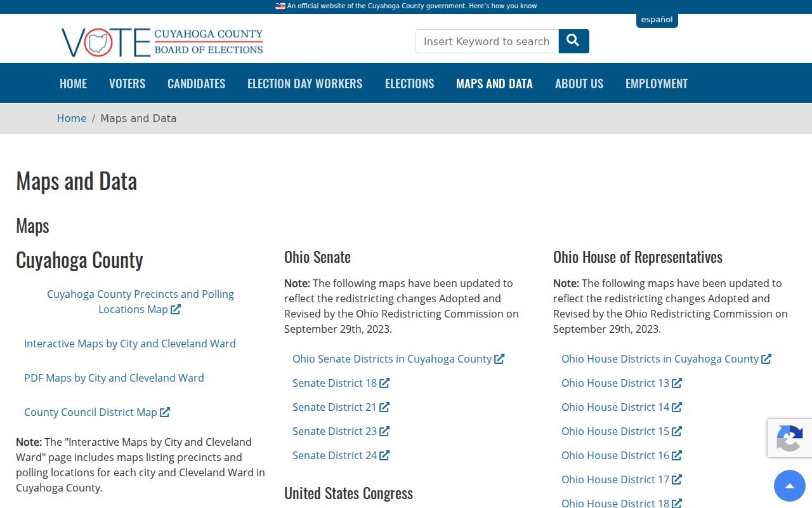Viewport: 812px width, 508px height.
Task: Click external-link icon beside Senate District 18
Action: click(384, 383)
